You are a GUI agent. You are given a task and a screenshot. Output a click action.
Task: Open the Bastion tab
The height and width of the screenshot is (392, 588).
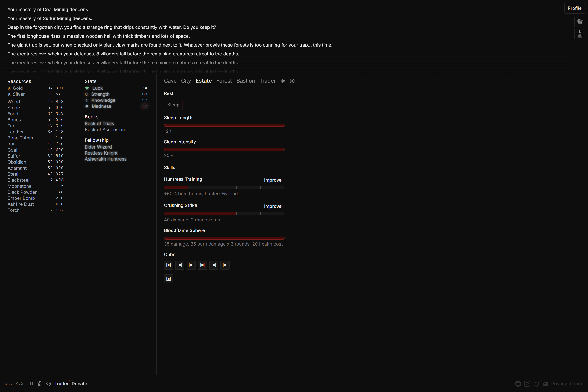[x=246, y=81]
